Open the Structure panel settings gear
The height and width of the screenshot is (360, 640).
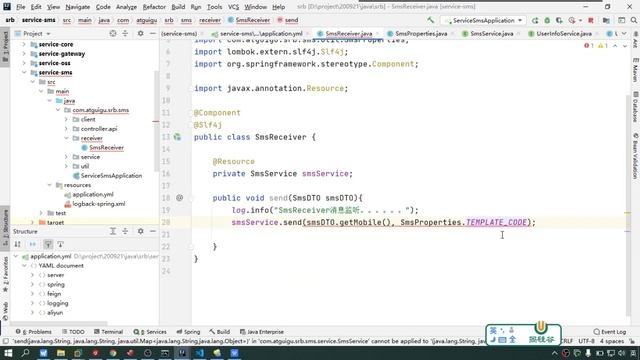tap(140, 231)
